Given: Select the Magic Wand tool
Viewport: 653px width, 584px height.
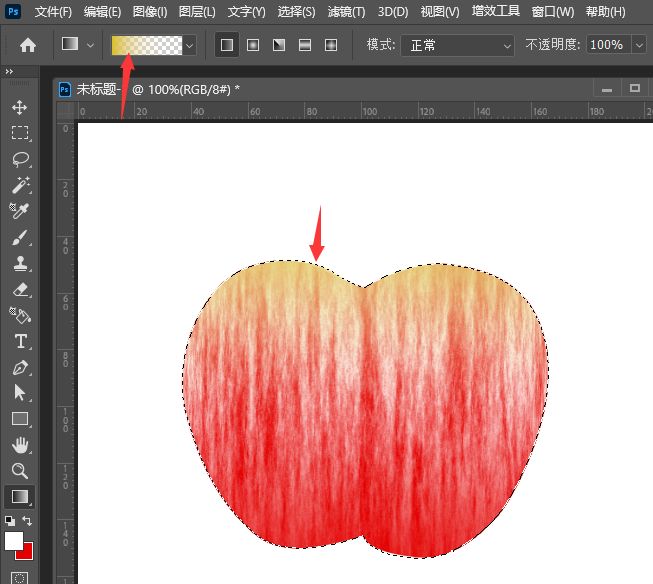Looking at the screenshot, I should click(20, 185).
